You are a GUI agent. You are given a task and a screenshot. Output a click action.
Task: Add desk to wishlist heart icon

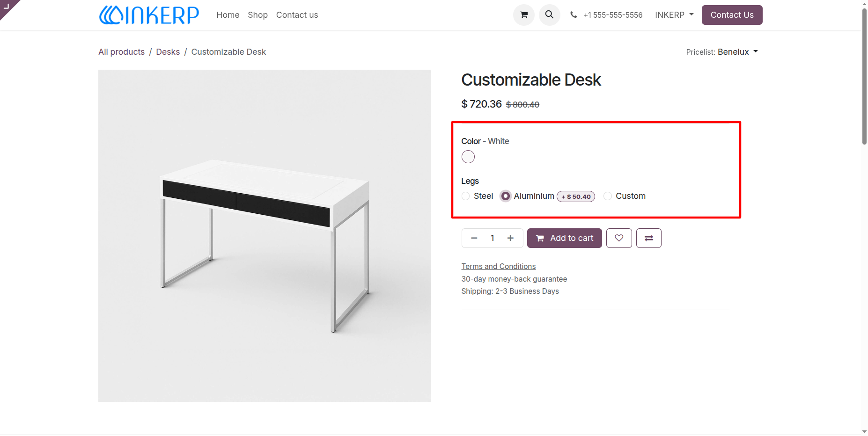pyautogui.click(x=619, y=238)
